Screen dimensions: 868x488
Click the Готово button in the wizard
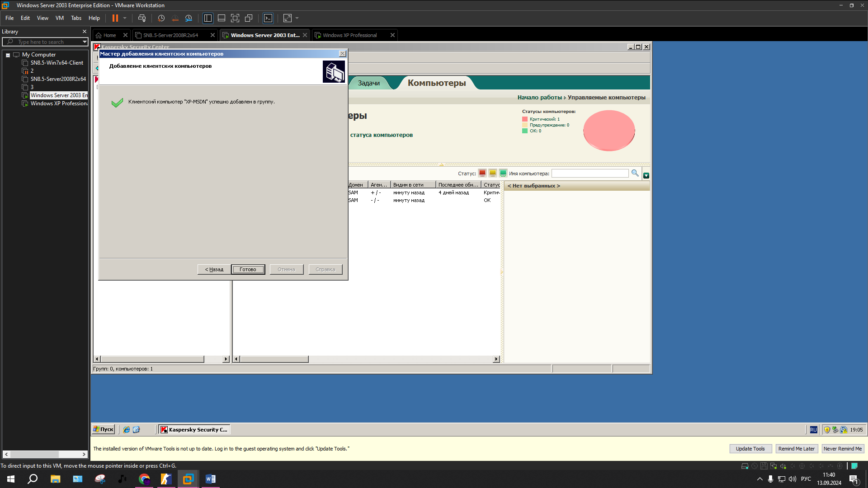248,269
